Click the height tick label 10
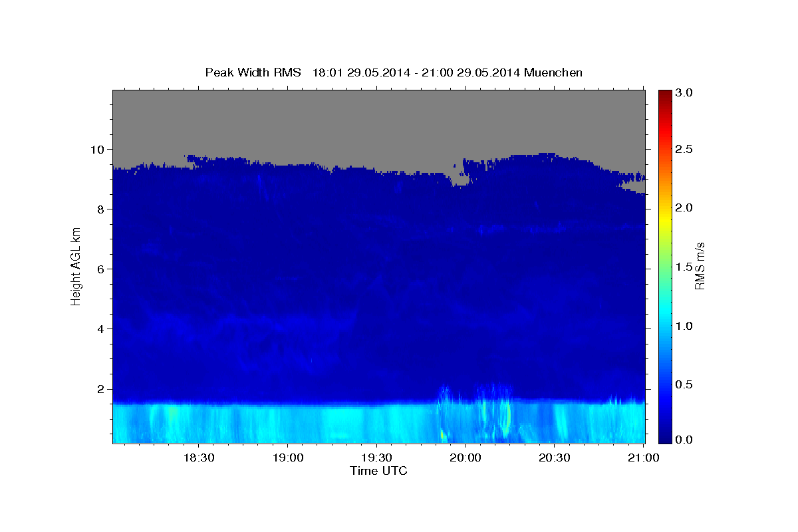The image size is (798, 532). [x=99, y=149]
